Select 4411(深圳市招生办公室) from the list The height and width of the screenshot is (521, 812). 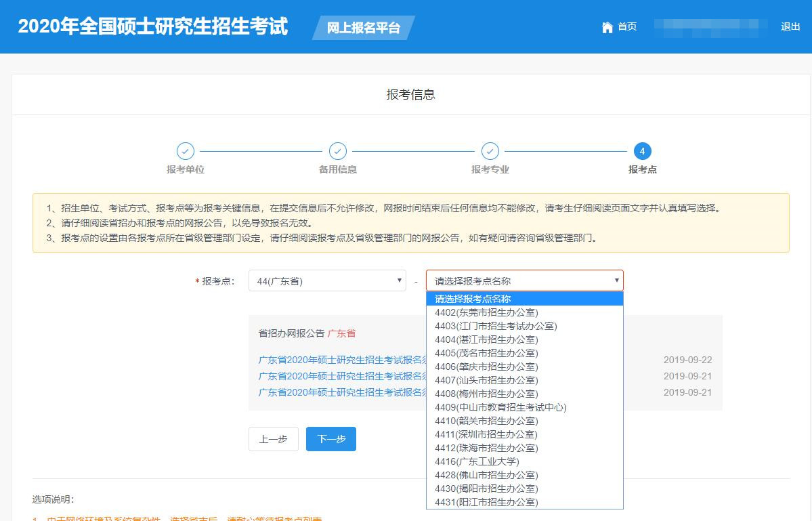485,434
